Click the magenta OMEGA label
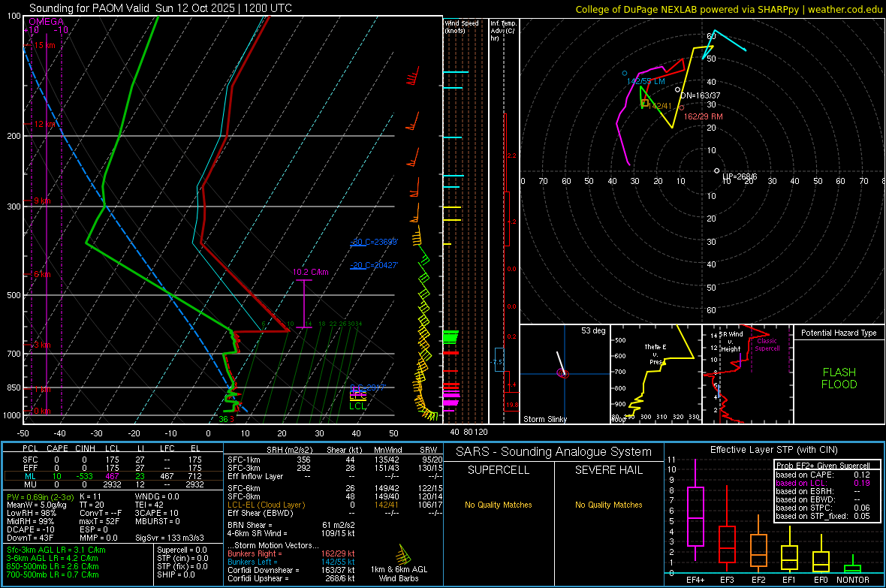886x588 pixels. 47,22
